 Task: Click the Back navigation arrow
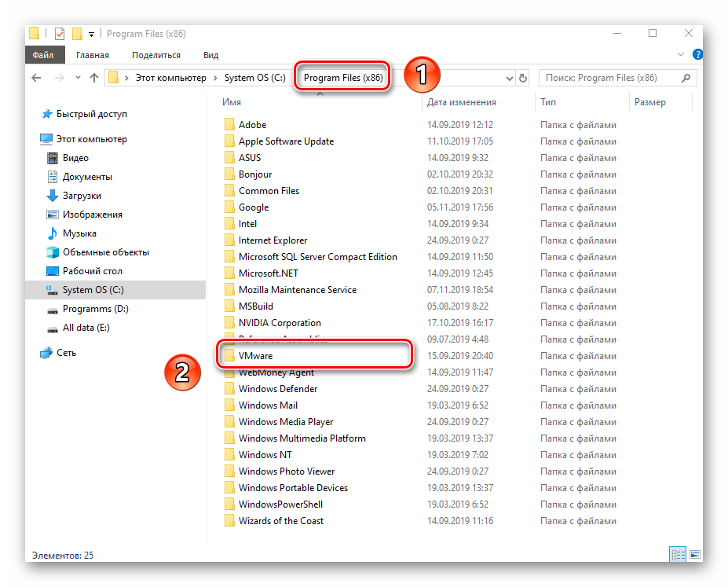tap(36, 78)
